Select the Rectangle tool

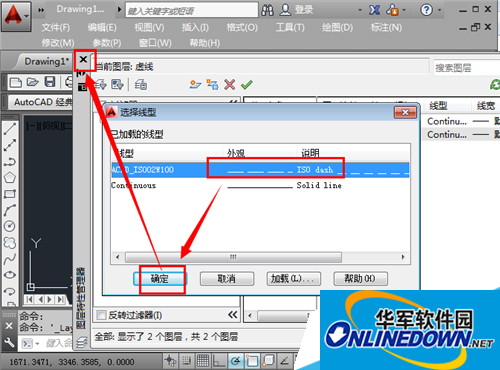click(10, 194)
